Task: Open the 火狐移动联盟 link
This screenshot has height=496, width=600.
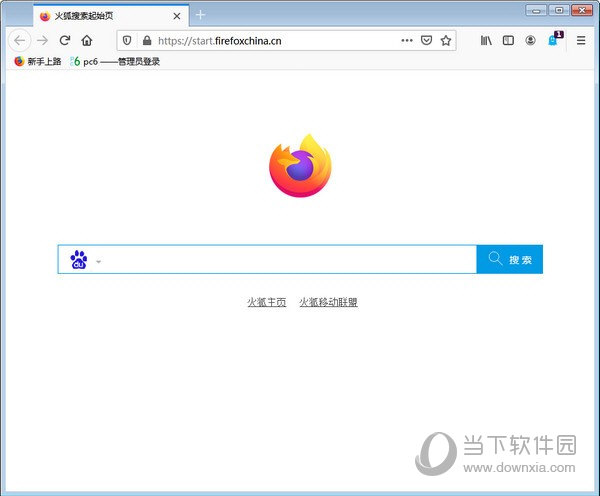Action: [328, 302]
